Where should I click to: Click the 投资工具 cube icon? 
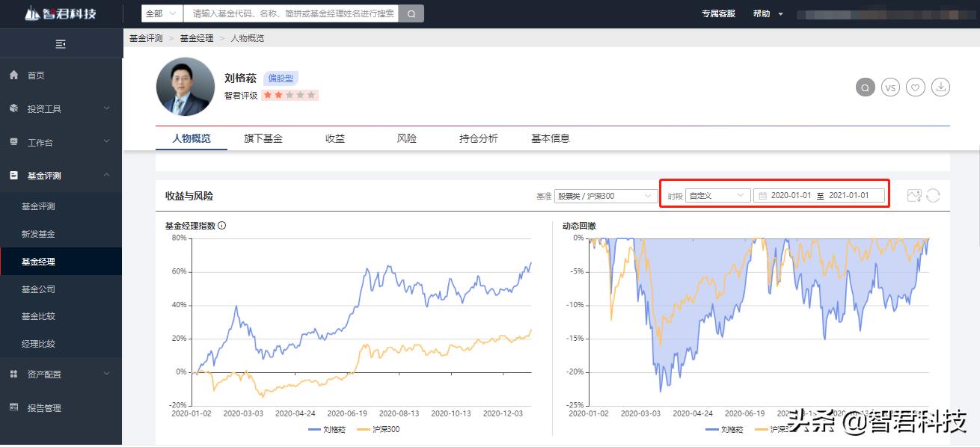coord(13,108)
